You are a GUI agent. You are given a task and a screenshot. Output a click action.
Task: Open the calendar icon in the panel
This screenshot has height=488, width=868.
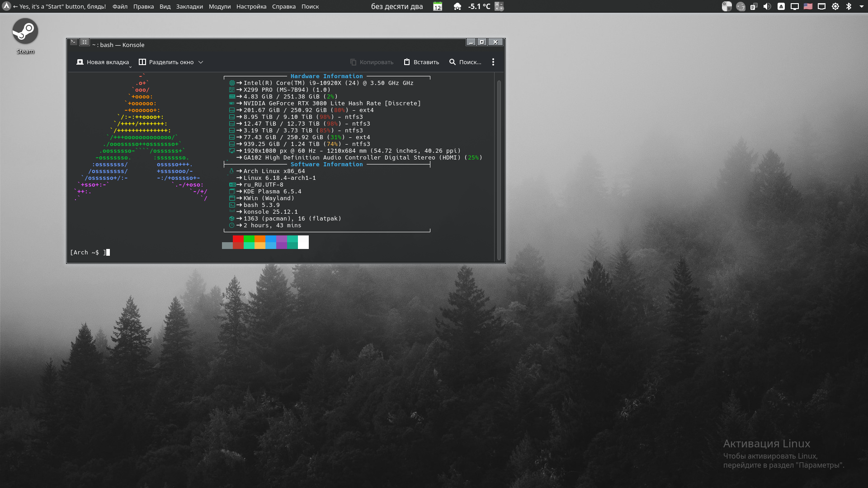[x=438, y=6]
